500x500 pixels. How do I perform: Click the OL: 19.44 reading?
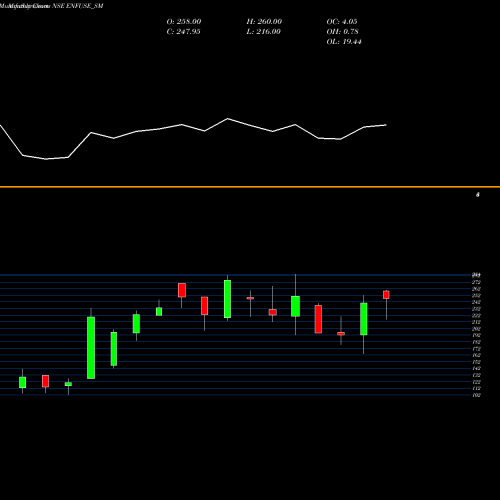click(344, 42)
